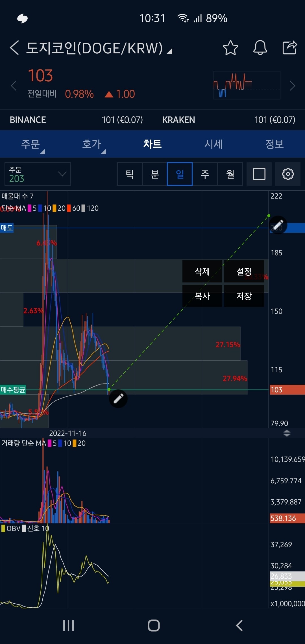Tap 삭제 in the trendline menu
Image resolution: width=305 pixels, height=644 pixels.
202,271
